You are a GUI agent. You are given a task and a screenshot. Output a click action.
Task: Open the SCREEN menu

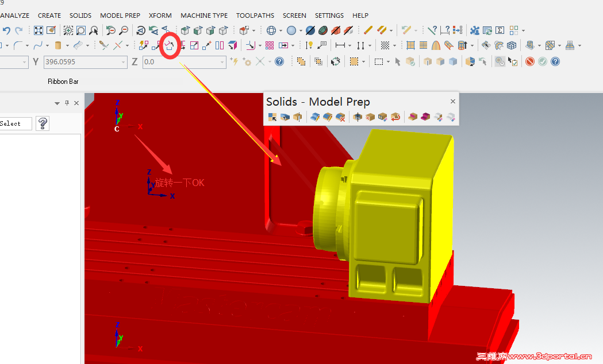coord(294,16)
